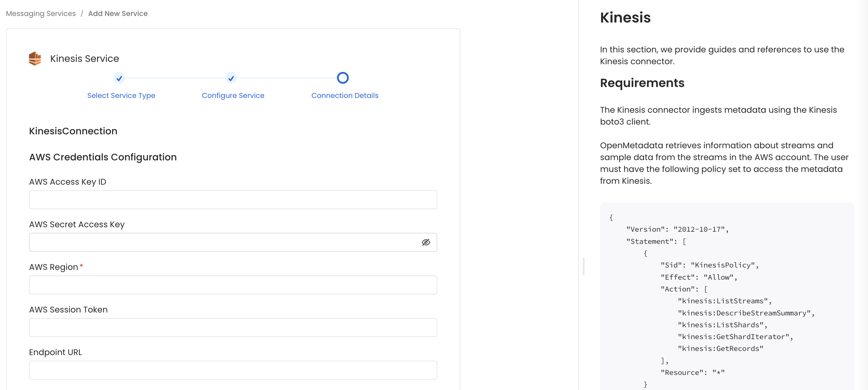Screen dimensions: 868x390
Task: Click the Kinesis Service logo icon
Action: point(35,58)
